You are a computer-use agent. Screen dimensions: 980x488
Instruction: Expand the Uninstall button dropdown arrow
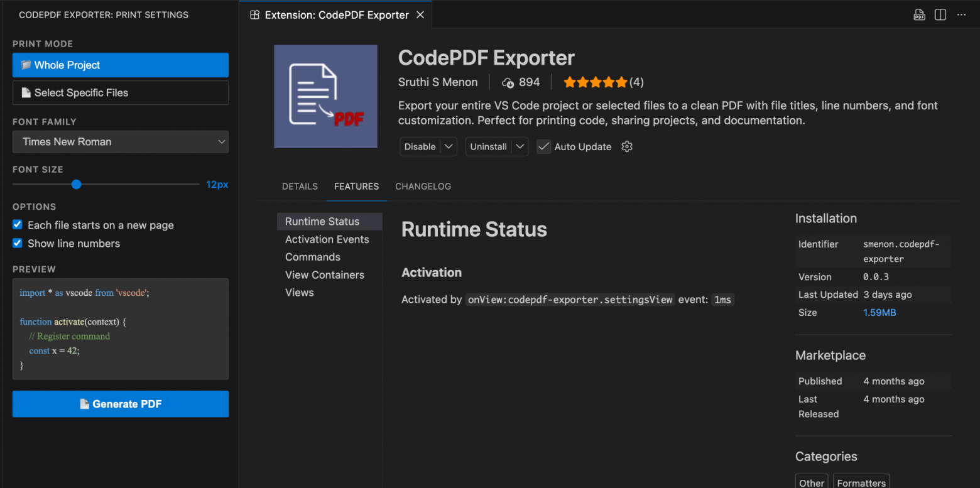coord(520,146)
